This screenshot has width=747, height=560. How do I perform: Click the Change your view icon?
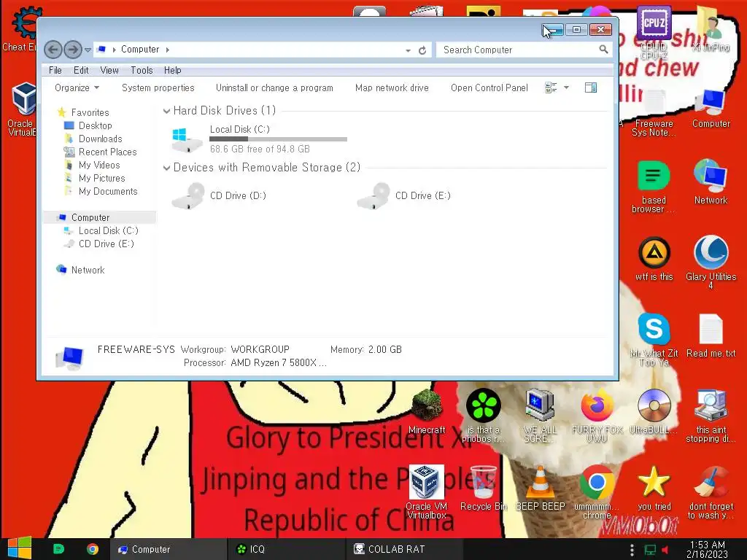[551, 87]
